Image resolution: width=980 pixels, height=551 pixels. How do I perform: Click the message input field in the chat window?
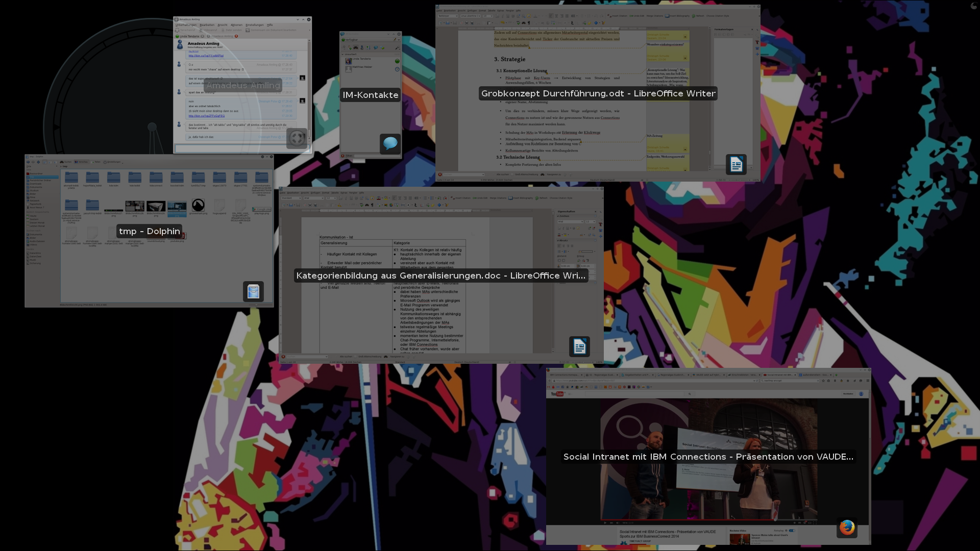[x=242, y=148]
